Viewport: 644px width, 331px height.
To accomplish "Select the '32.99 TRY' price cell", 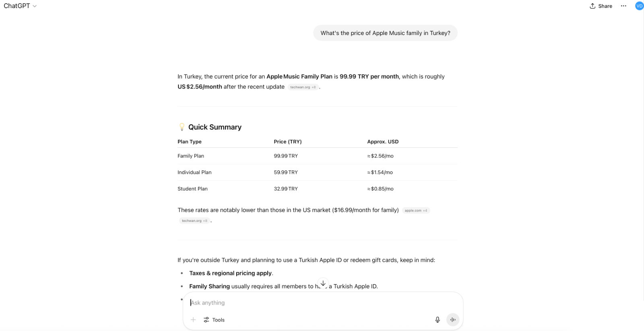I will coord(286,189).
